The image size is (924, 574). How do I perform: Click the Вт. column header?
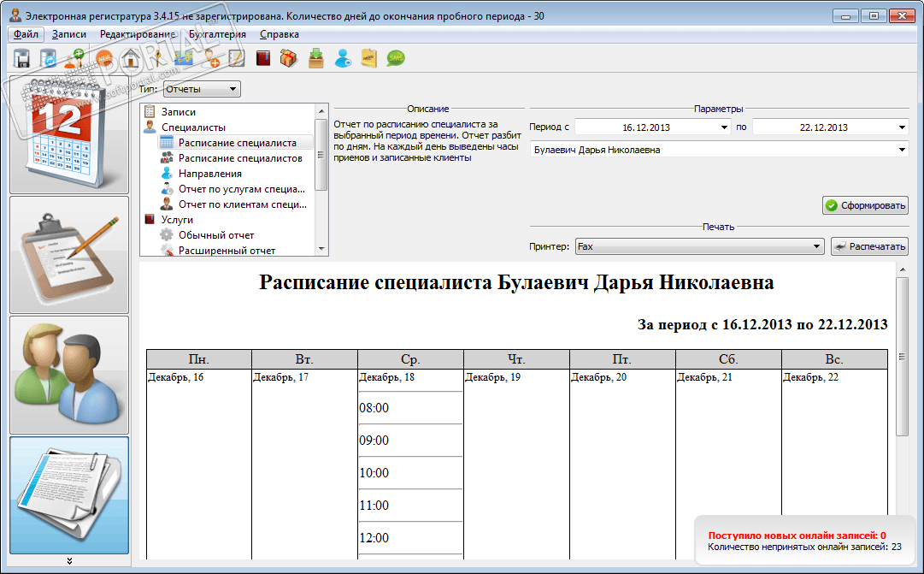[x=304, y=359]
